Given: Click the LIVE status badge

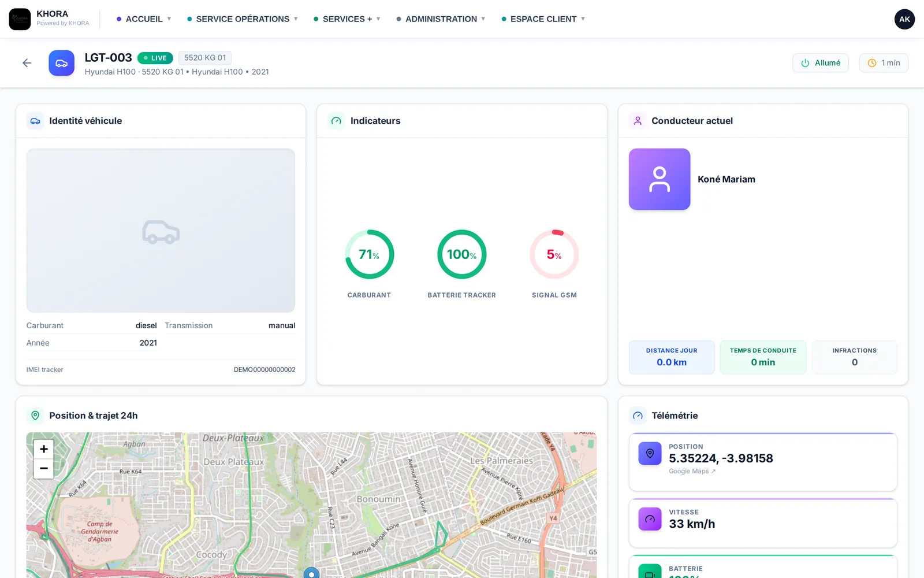Looking at the screenshot, I should pos(155,58).
